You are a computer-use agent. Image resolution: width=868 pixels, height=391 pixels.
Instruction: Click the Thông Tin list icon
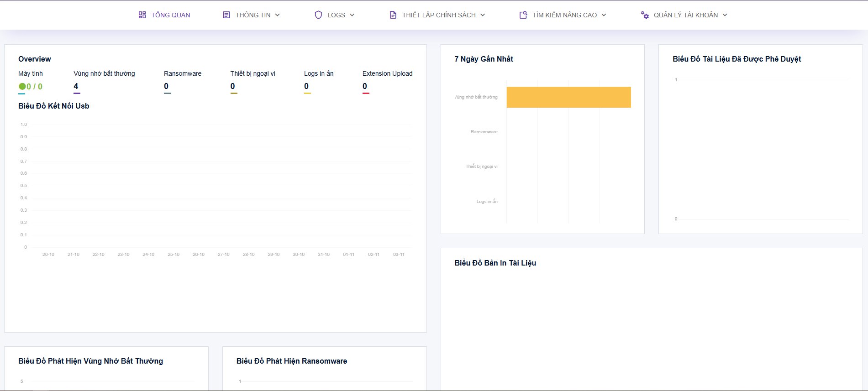(x=226, y=15)
